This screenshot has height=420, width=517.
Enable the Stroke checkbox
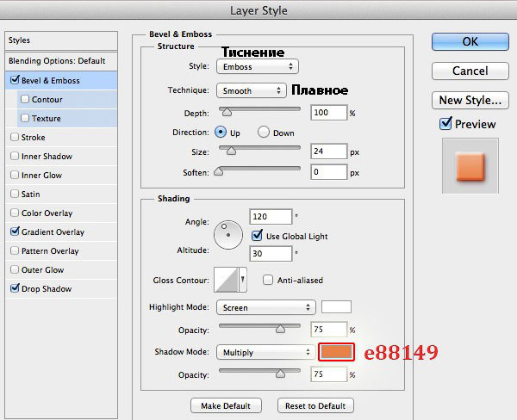click(15, 137)
